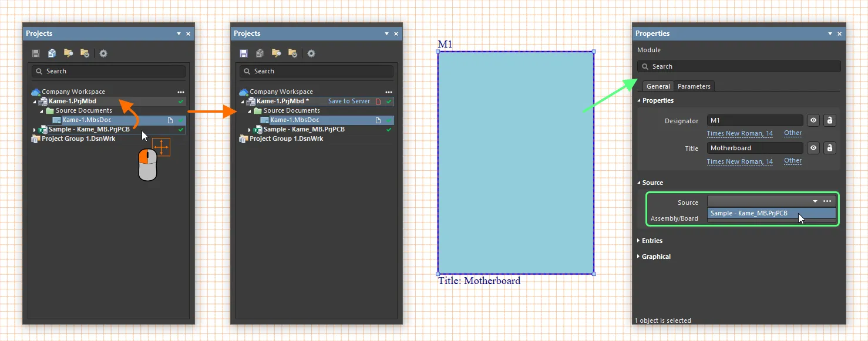
Task: Open left Projects panel options dropdown arrow
Action: (x=179, y=34)
